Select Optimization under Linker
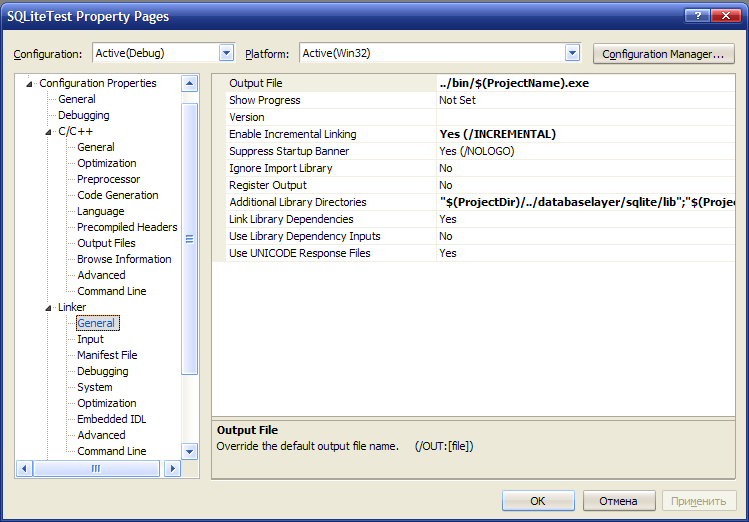Screen dimensions: 749x522 (x=107, y=403)
